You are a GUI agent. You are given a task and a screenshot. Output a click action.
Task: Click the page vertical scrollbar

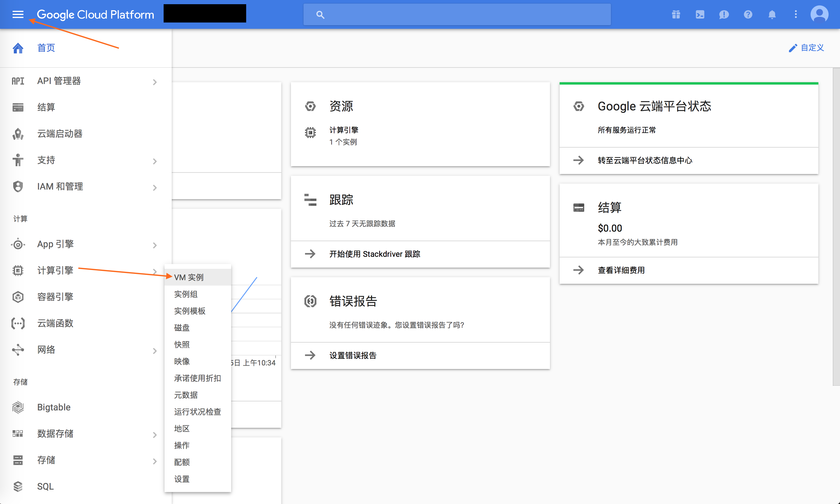point(836,226)
